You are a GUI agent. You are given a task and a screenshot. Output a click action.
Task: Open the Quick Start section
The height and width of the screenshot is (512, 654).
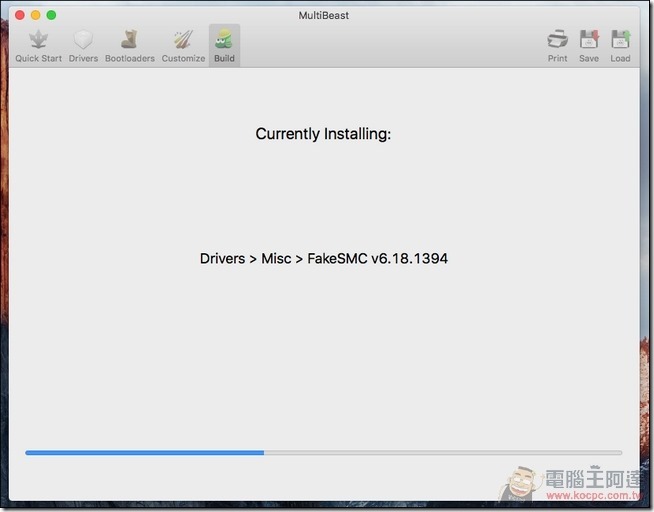coord(38,46)
